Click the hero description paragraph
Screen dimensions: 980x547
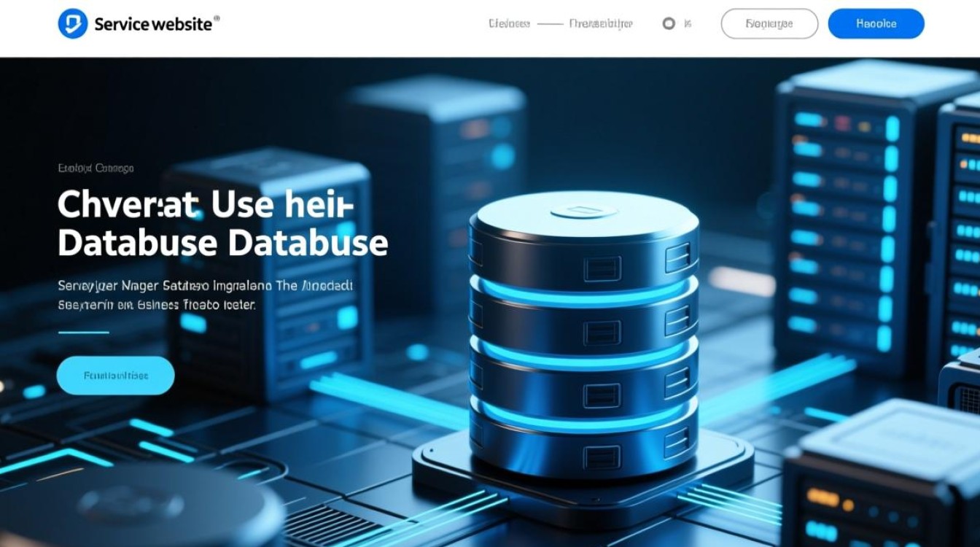(x=205, y=295)
